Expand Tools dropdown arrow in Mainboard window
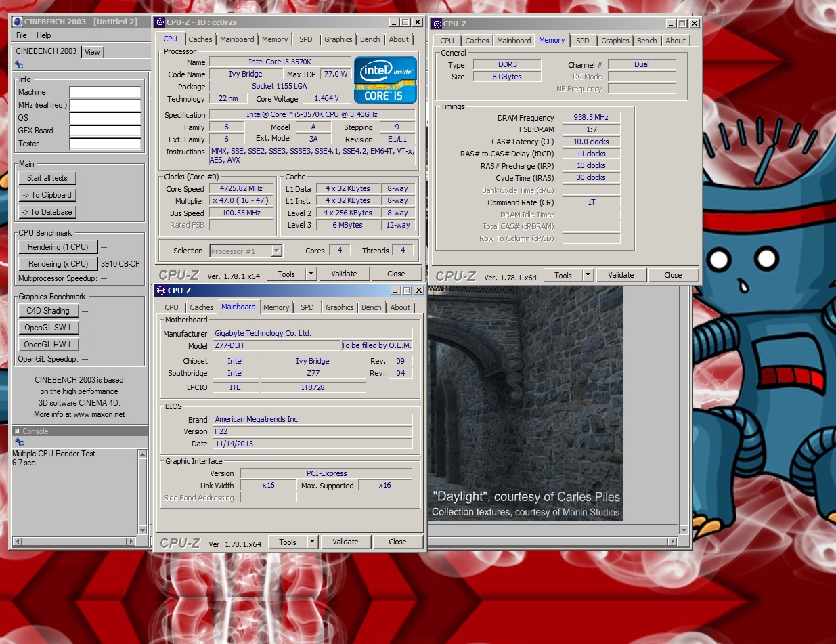This screenshot has width=836, height=644. pyautogui.click(x=312, y=542)
